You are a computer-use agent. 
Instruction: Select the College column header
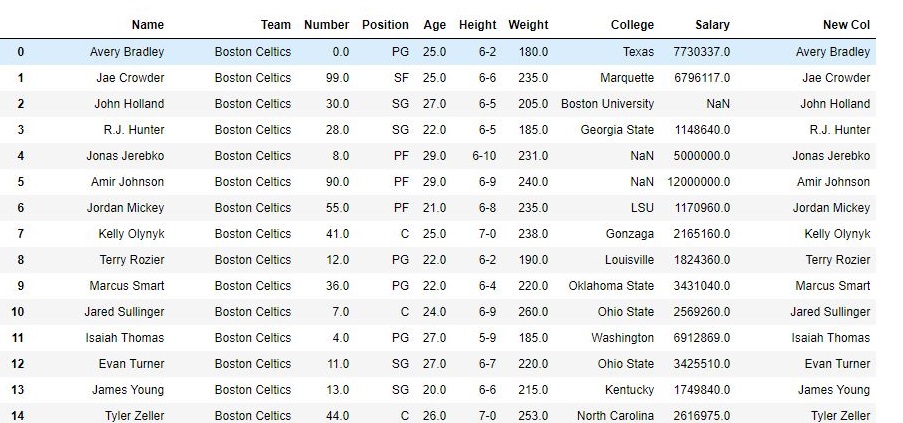point(632,25)
